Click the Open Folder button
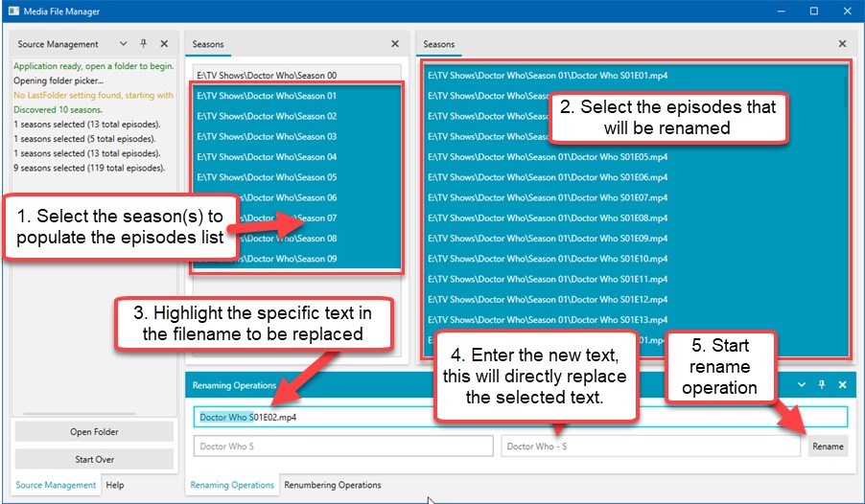Viewport: 865px width, 504px height. coord(94,432)
